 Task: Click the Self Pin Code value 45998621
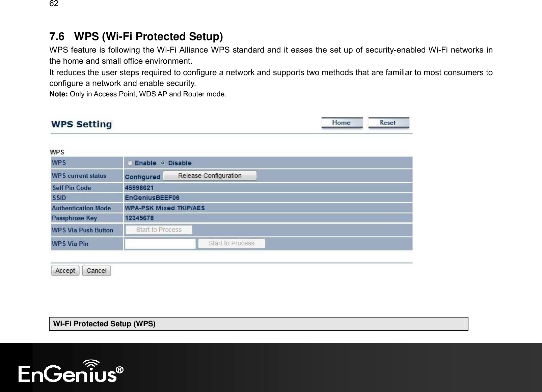(139, 188)
